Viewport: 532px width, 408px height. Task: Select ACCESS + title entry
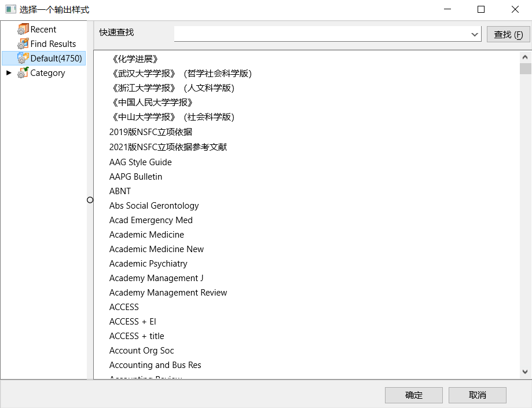[137, 336]
